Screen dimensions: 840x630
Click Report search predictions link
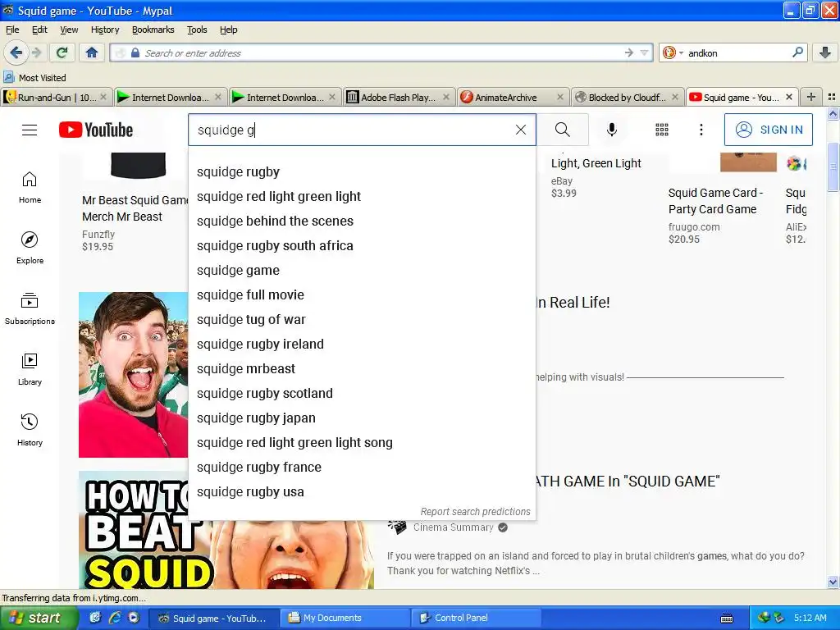[x=475, y=512]
